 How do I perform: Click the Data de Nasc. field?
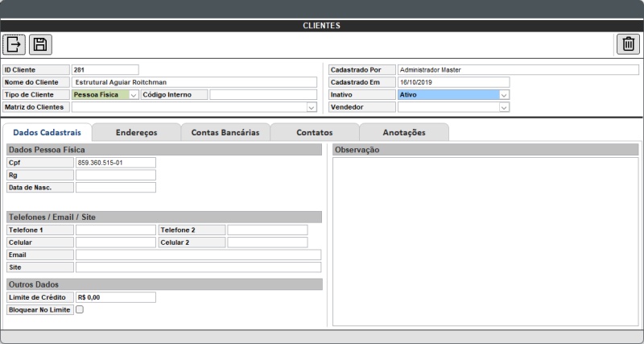click(x=114, y=187)
